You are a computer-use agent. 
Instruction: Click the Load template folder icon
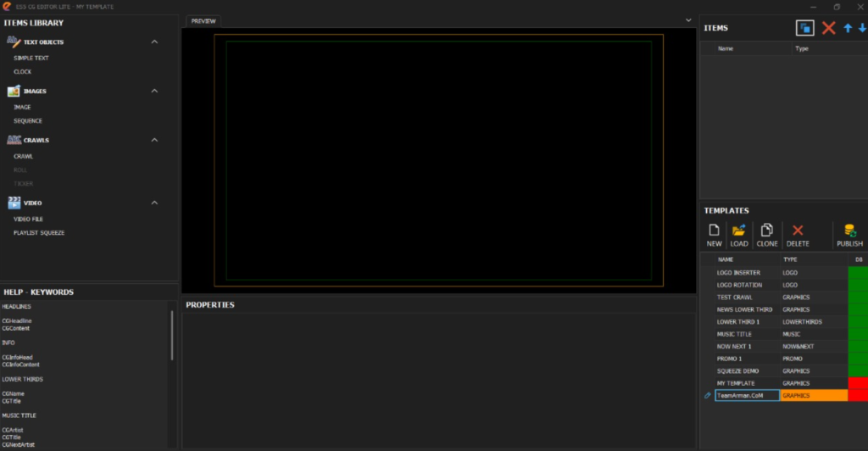[738, 231]
